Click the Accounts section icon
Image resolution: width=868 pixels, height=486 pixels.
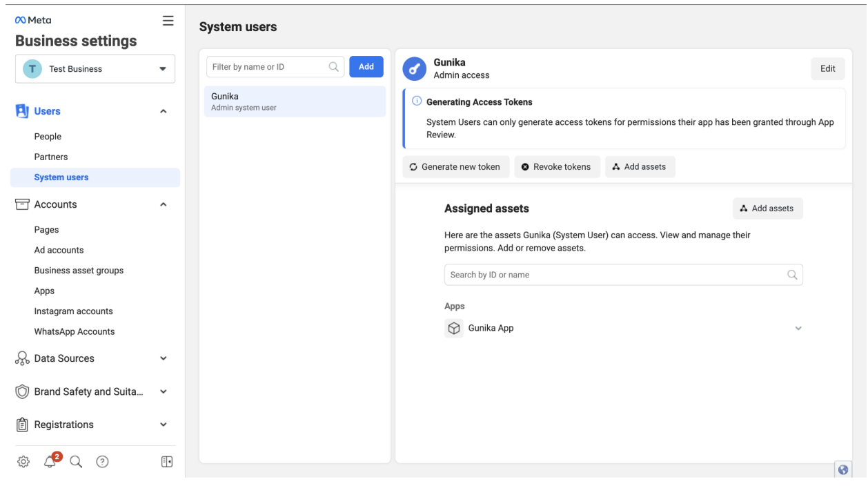coord(21,204)
